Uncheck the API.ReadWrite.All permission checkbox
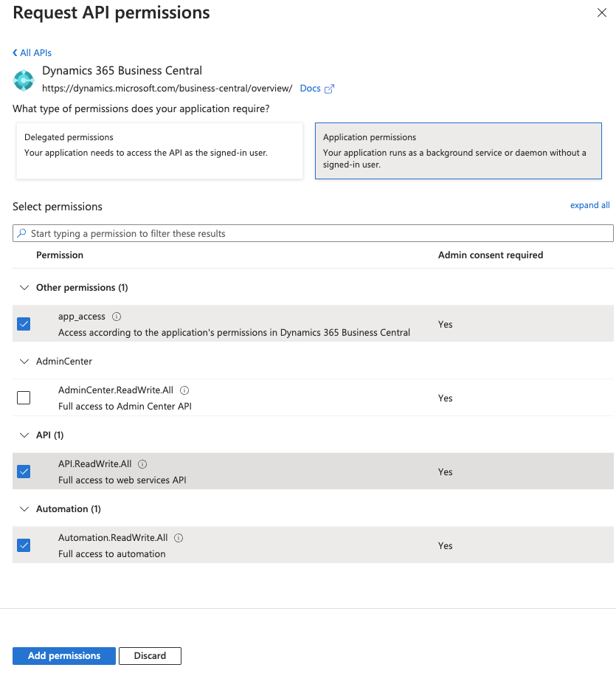This screenshot has width=616, height=673. click(x=24, y=472)
